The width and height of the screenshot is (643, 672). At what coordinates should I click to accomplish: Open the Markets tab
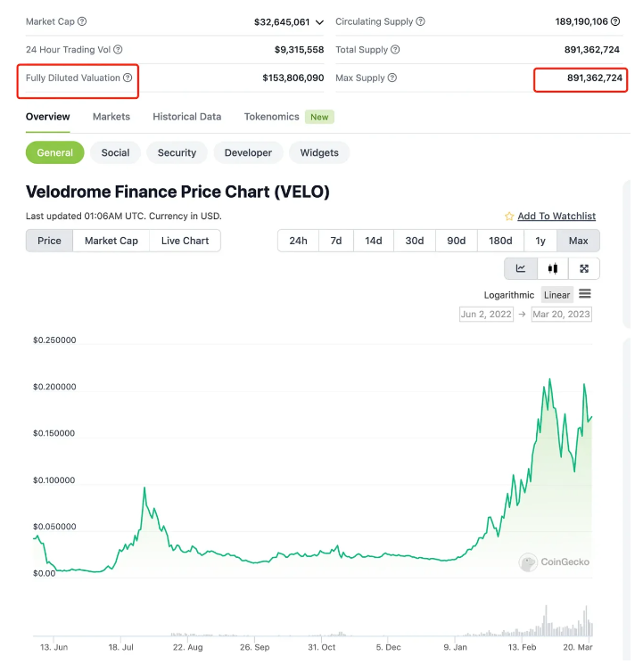point(111,117)
